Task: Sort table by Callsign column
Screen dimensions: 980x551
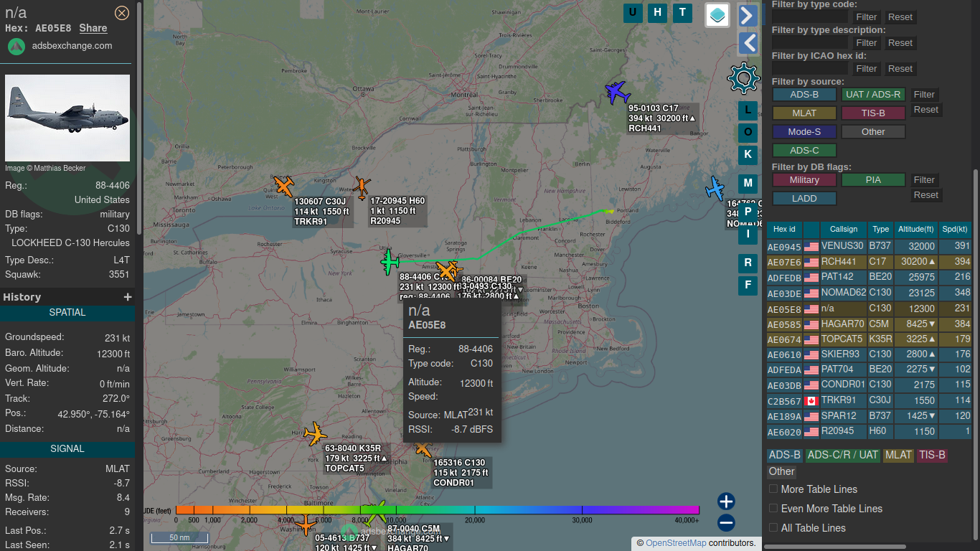Action: [844, 230]
